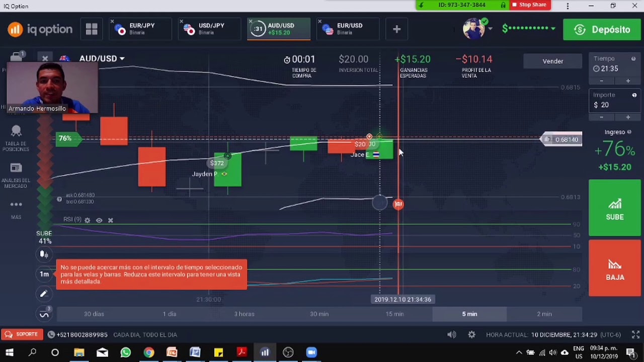
Task: Click the red expiration flag marker
Action: (x=398, y=204)
